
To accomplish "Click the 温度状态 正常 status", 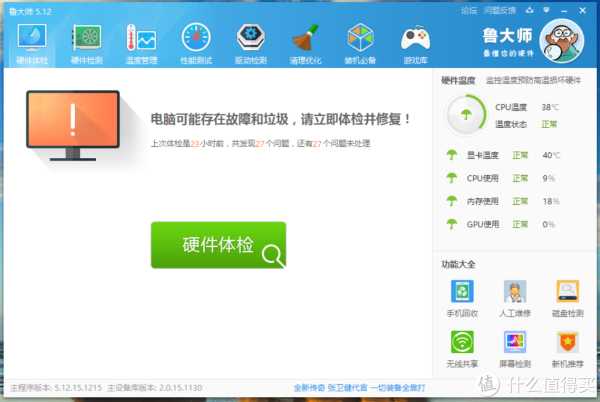I will tap(549, 124).
